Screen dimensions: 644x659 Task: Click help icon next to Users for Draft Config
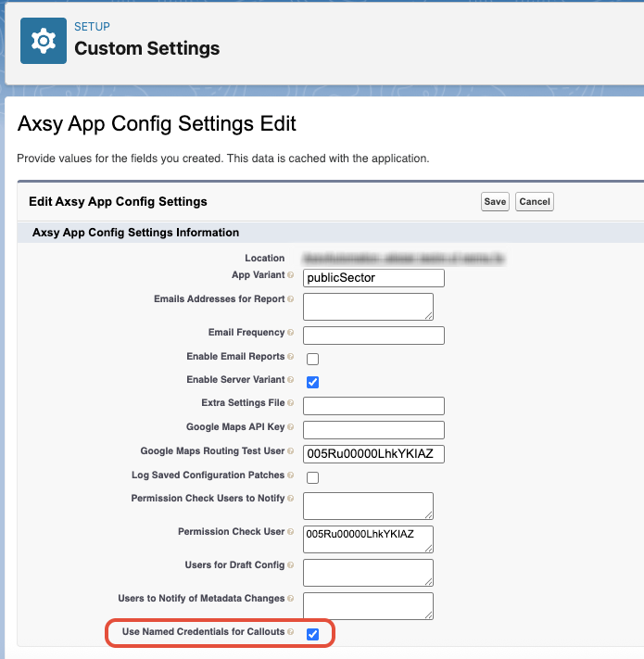(x=290, y=564)
